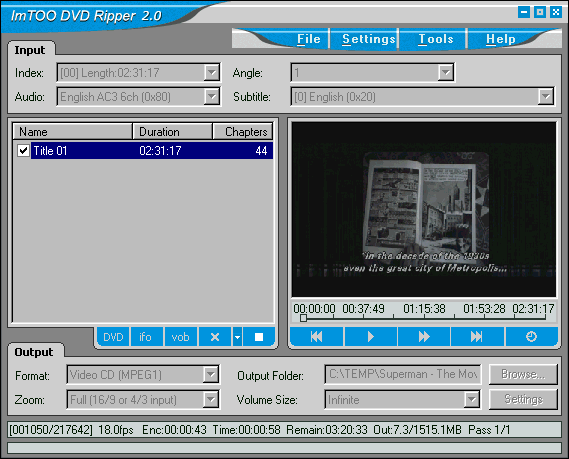Select the Input tab
Screen dimensions: 569x459
pyautogui.click(x=30, y=50)
